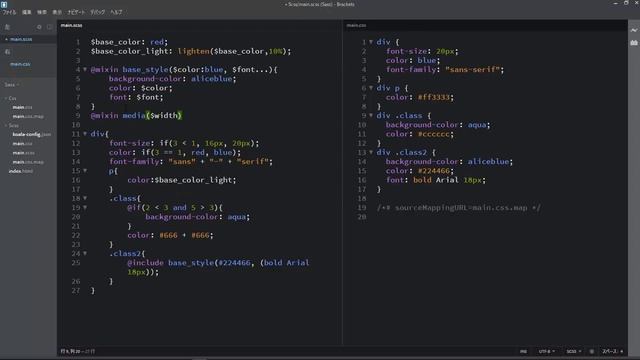640x360 pixels.
Task: Fold the .class2 block at line 24
Action: (85, 253)
